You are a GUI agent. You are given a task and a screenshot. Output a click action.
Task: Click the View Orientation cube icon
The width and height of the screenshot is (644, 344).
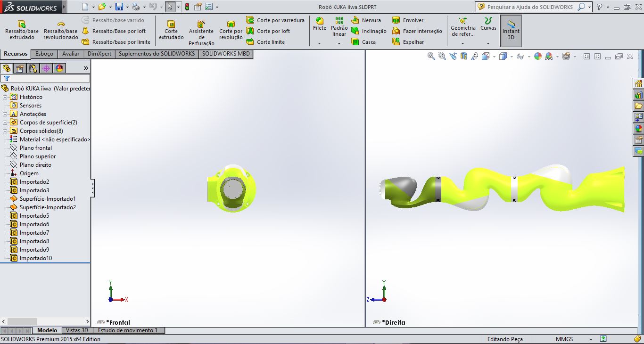(x=486, y=56)
